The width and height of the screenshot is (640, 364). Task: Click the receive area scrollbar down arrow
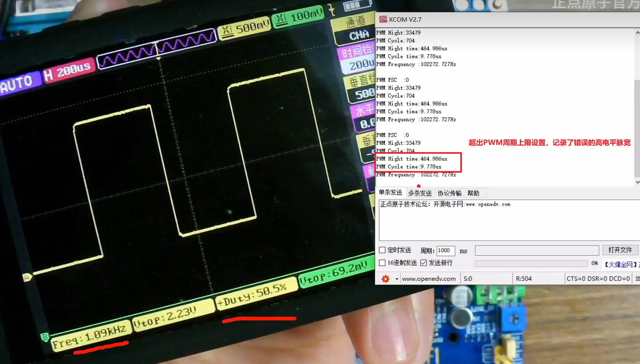pos(637,182)
